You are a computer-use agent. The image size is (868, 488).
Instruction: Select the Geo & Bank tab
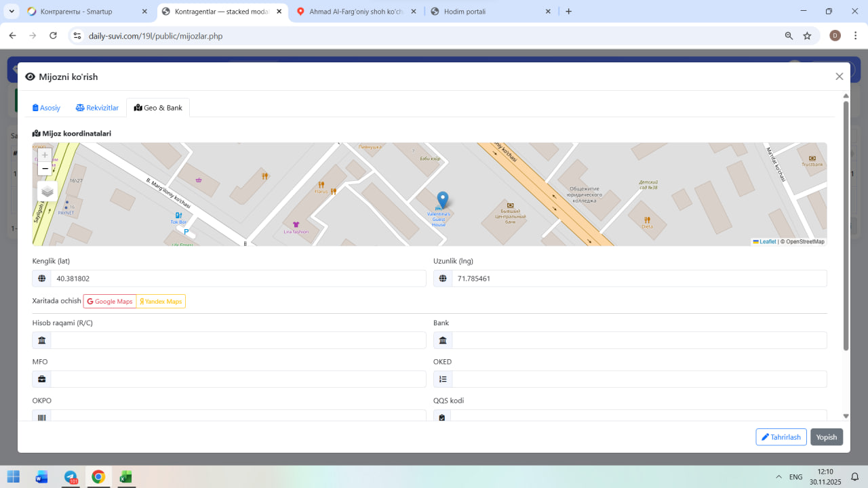click(158, 108)
